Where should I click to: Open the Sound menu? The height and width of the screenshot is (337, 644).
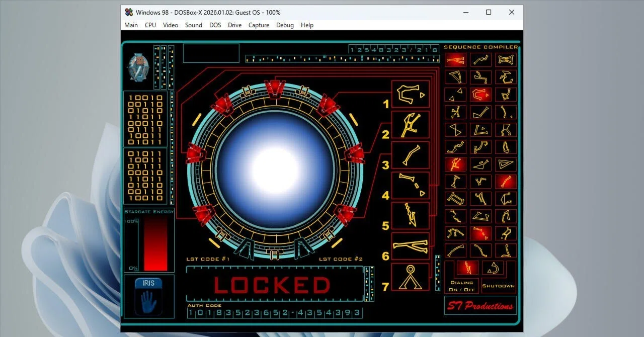(194, 25)
